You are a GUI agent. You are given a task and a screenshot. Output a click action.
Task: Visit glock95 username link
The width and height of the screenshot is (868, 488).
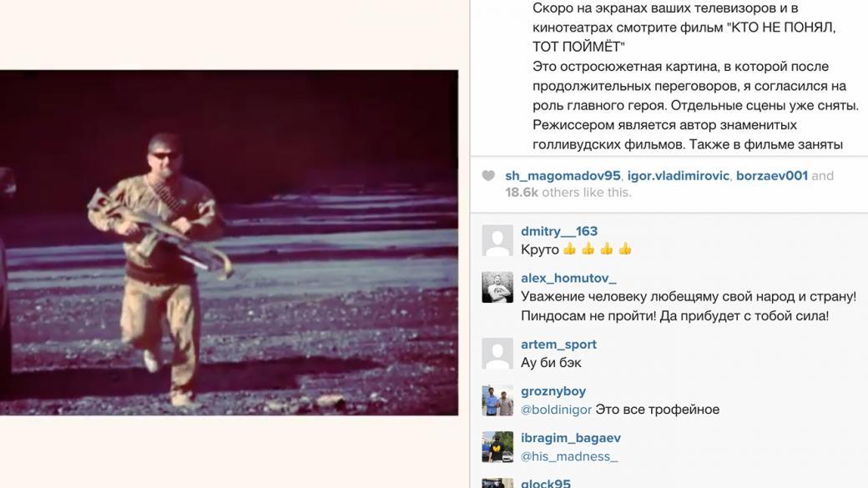[545, 483]
